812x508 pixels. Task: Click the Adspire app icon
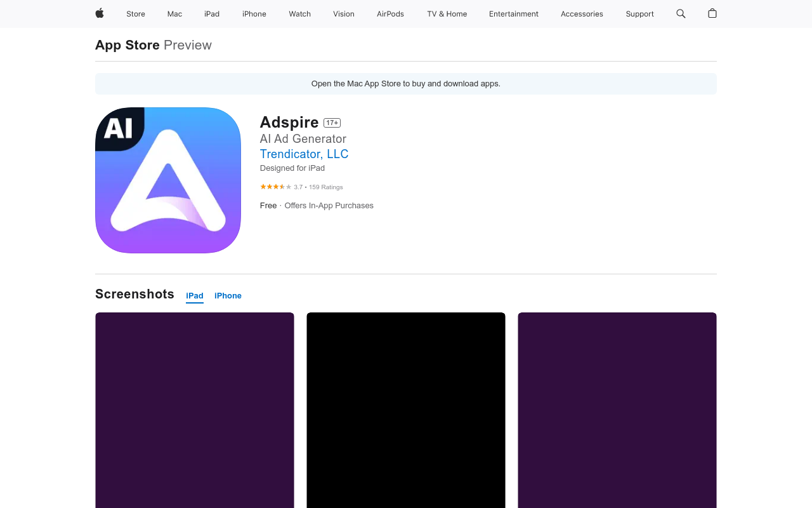click(x=168, y=180)
